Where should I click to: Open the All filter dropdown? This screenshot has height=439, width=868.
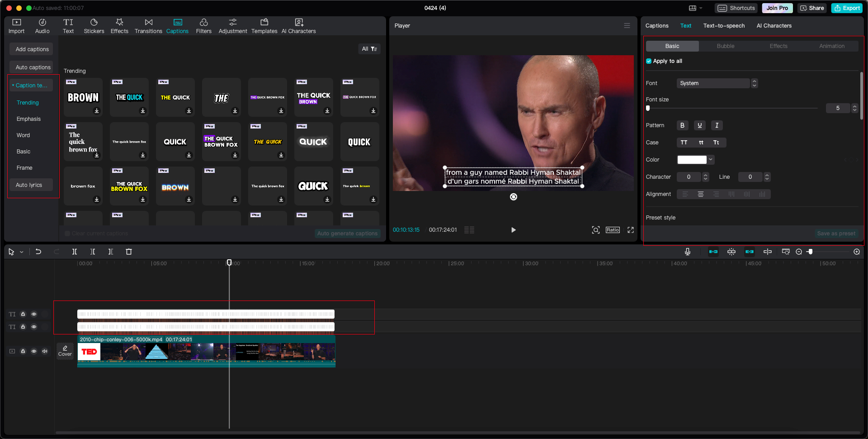coord(369,49)
